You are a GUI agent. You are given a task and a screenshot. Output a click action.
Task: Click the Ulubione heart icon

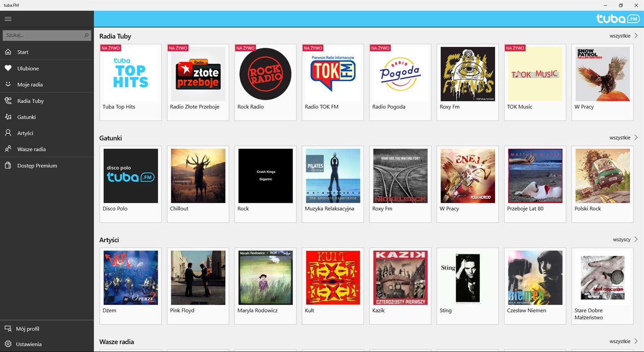click(8, 68)
